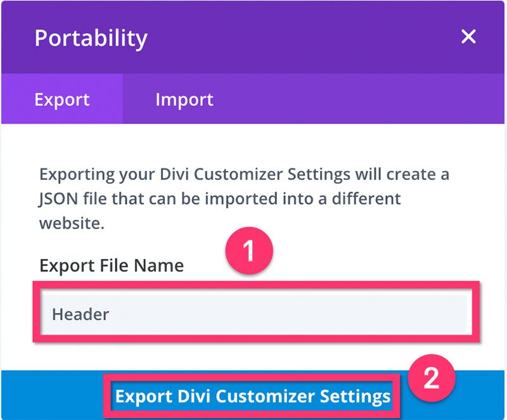Click the pink number 2 badge
The image size is (507, 420).
point(432,378)
